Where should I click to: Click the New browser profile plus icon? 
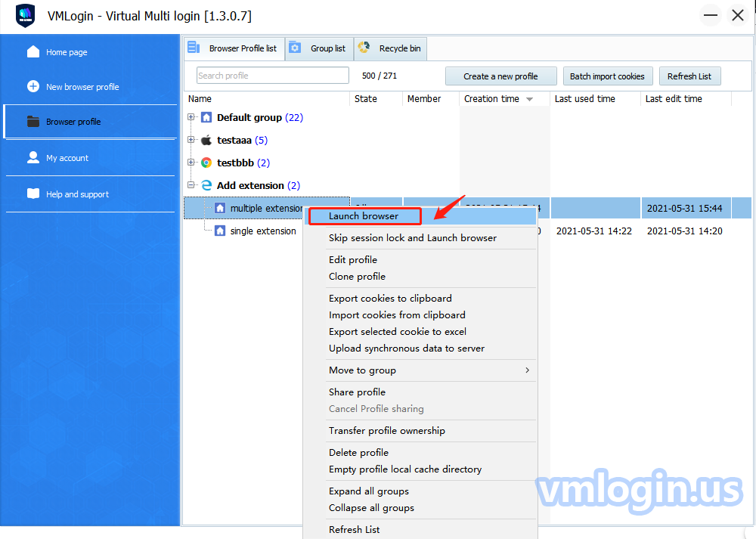tap(33, 87)
